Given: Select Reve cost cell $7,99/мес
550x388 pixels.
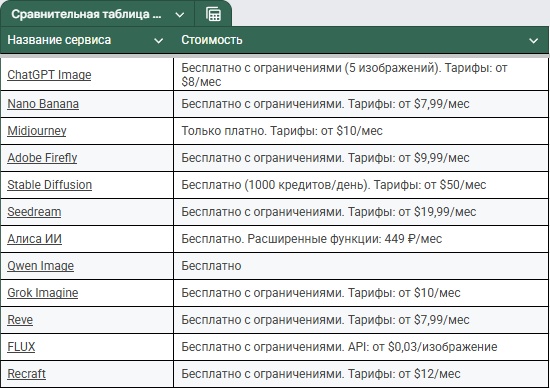Looking at the screenshot, I should tap(361, 320).
